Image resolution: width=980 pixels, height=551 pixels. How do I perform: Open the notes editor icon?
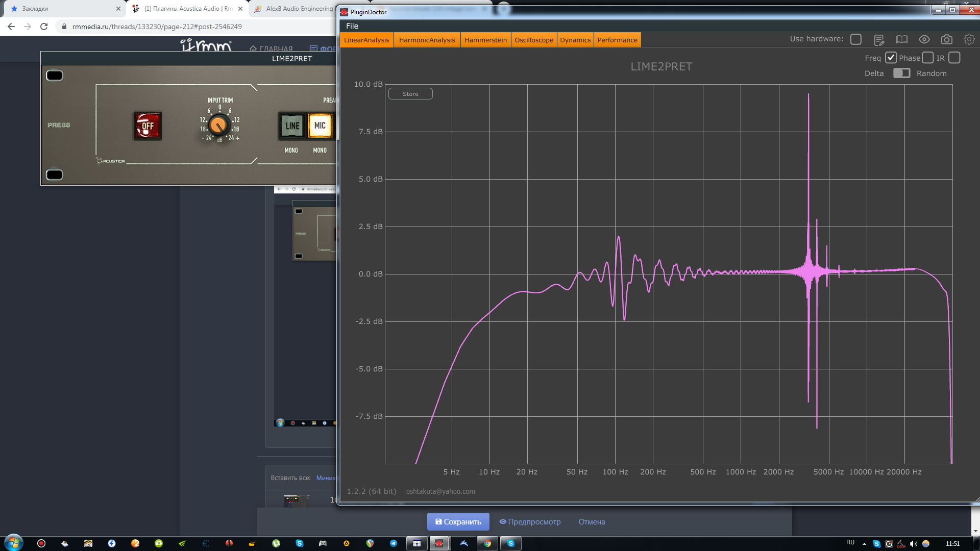pos(879,39)
